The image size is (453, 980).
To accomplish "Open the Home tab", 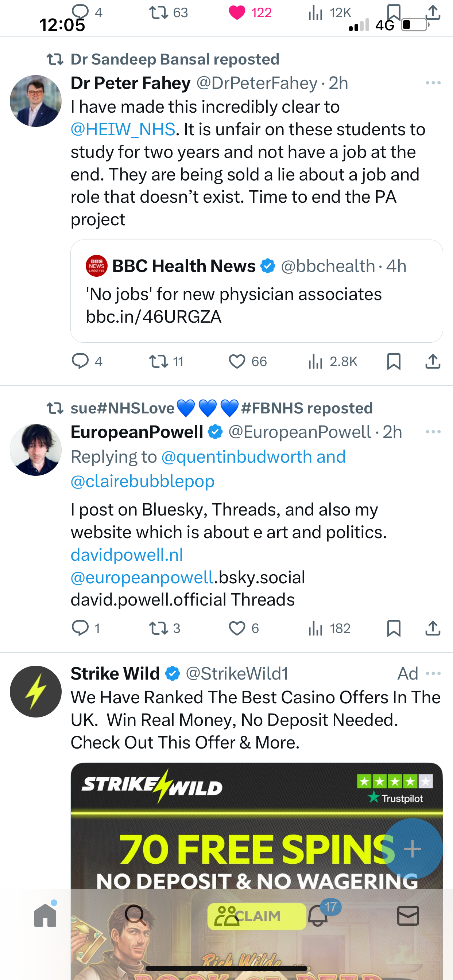I will (45, 915).
